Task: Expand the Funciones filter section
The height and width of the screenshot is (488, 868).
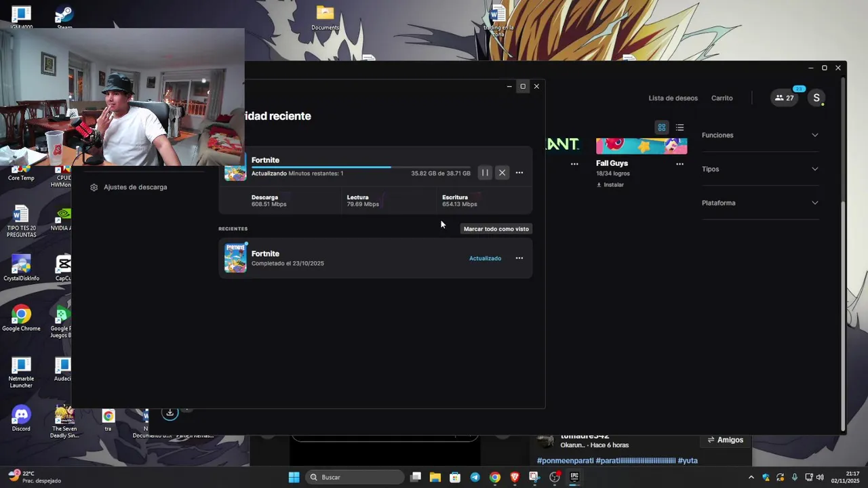Action: point(759,135)
